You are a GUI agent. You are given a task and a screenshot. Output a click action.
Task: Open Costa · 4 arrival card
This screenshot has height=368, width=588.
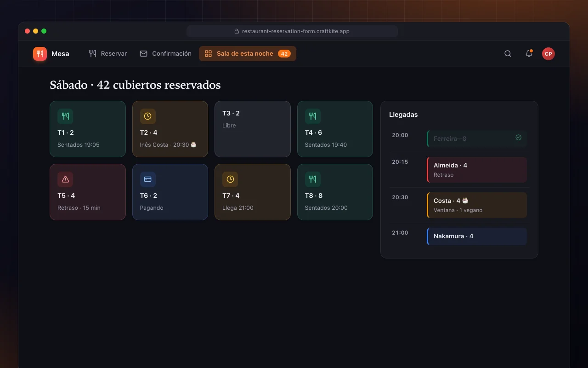point(477,205)
